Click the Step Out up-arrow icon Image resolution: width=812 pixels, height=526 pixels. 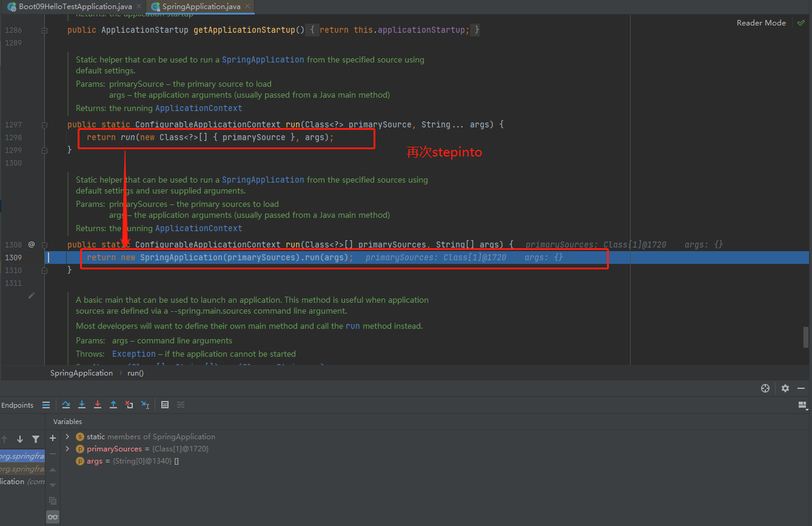point(113,405)
